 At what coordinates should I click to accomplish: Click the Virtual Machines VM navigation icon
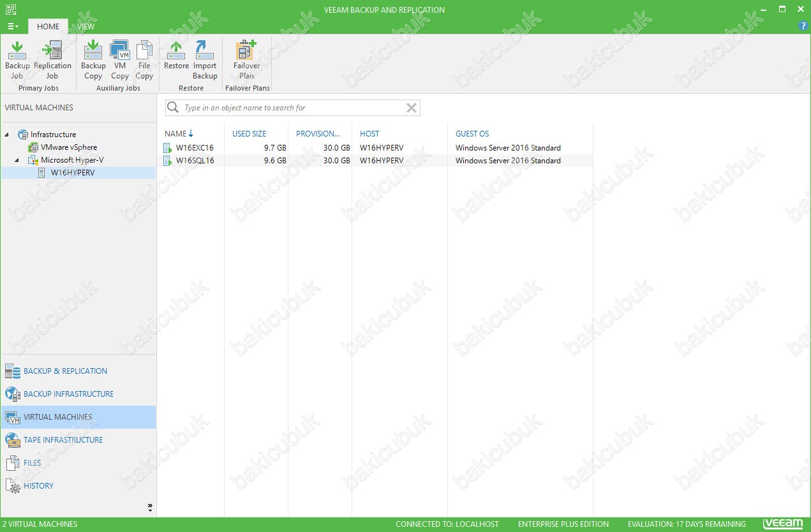(x=13, y=417)
